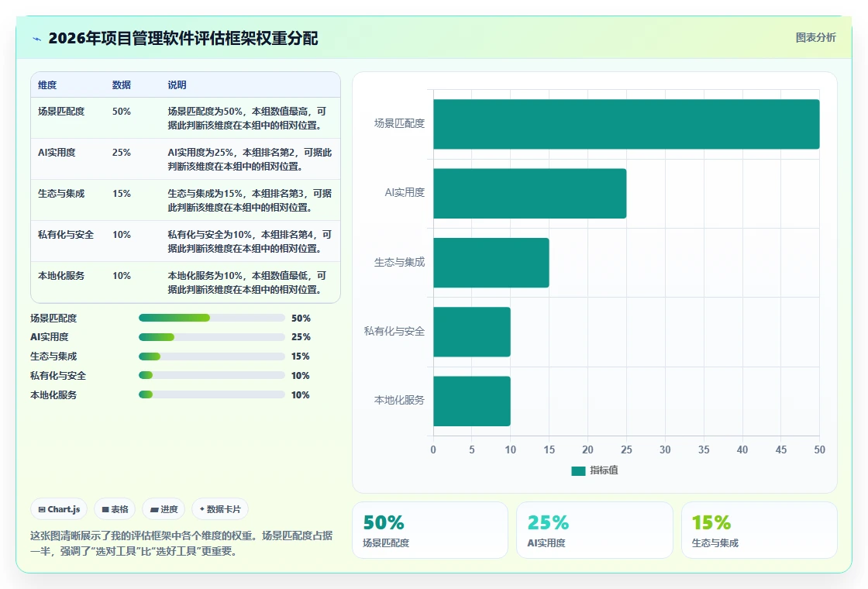Click the AI实用度 table row name
This screenshot has width=868, height=589.
pyautogui.click(x=57, y=152)
